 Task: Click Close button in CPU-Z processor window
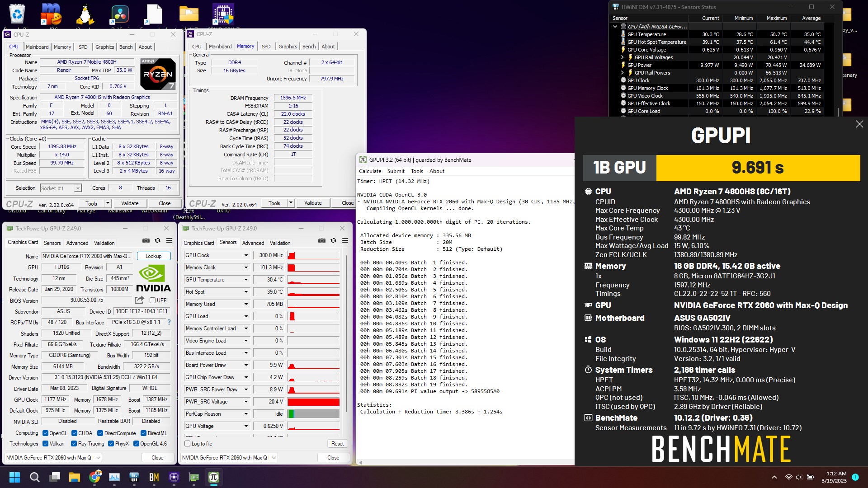pos(165,204)
